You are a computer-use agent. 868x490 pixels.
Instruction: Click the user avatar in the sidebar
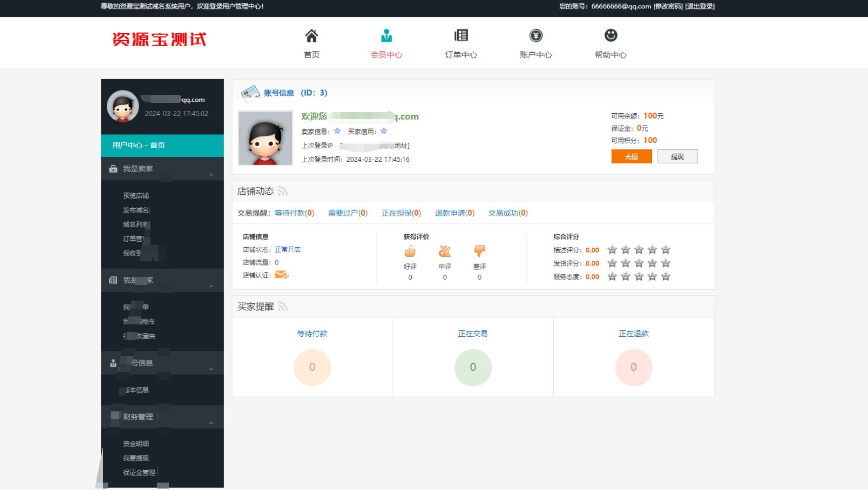123,106
